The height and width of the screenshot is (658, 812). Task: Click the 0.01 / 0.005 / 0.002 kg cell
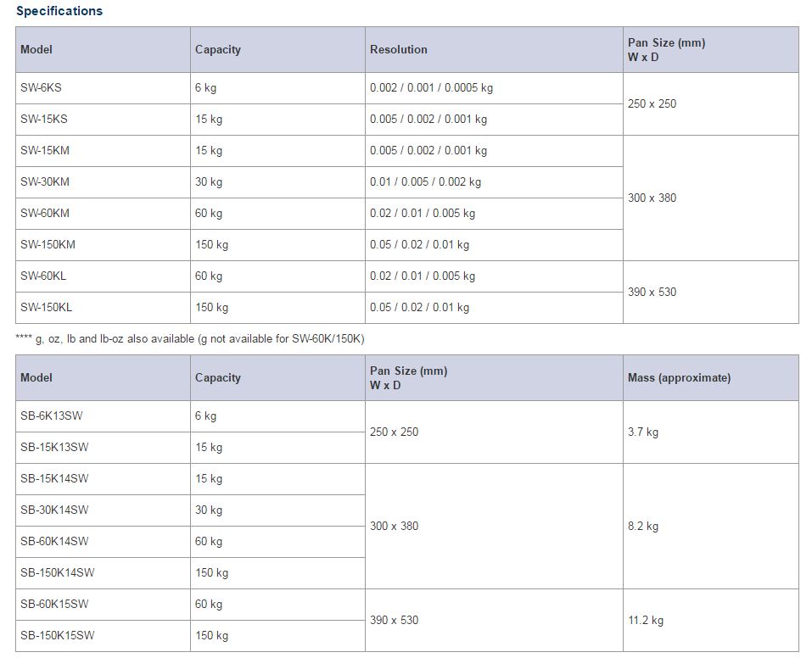pyautogui.click(x=494, y=182)
